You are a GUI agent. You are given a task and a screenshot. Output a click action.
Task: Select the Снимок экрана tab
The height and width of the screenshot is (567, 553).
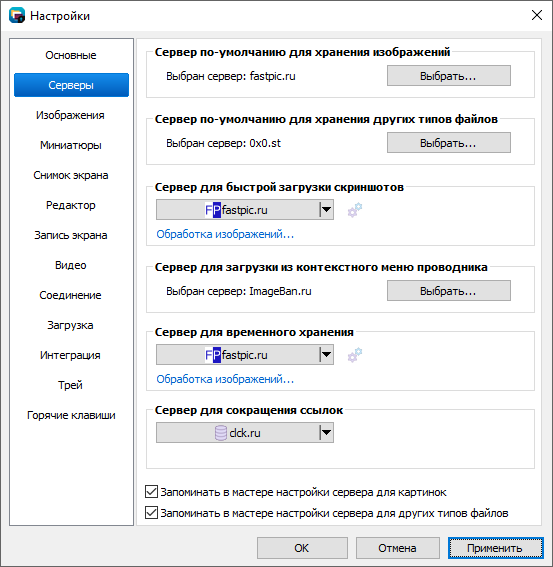[x=71, y=175]
